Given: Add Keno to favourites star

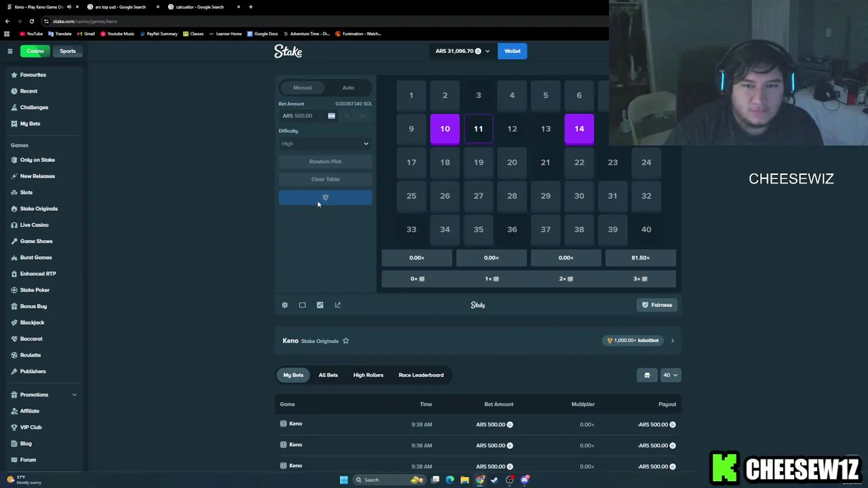Looking at the screenshot, I should [x=346, y=341].
